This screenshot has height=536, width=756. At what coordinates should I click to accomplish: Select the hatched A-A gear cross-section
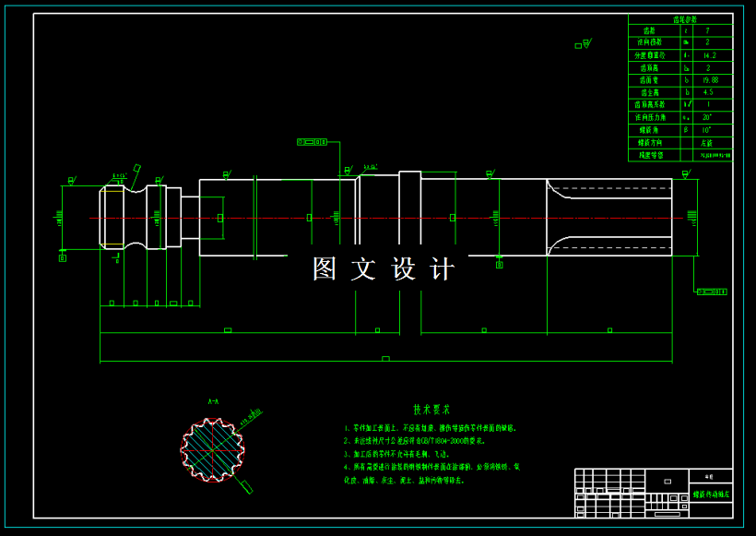pyautogui.click(x=213, y=450)
